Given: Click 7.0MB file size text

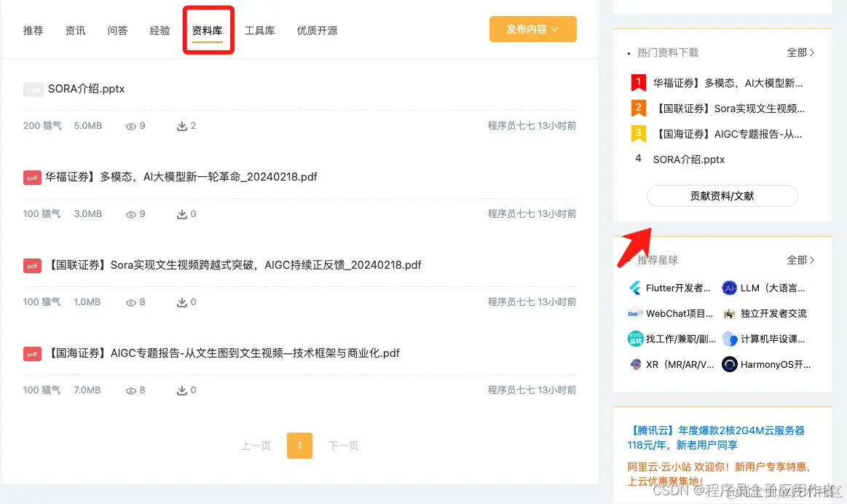Looking at the screenshot, I should pyautogui.click(x=87, y=390).
